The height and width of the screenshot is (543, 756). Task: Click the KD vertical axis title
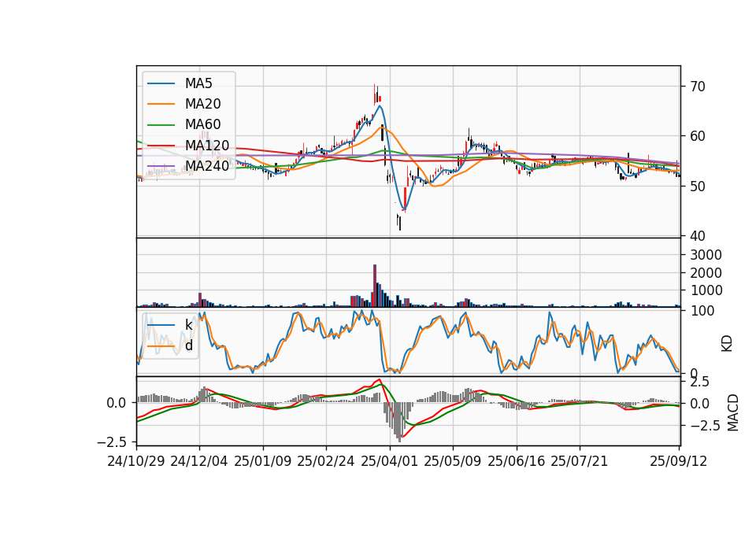tap(727, 343)
